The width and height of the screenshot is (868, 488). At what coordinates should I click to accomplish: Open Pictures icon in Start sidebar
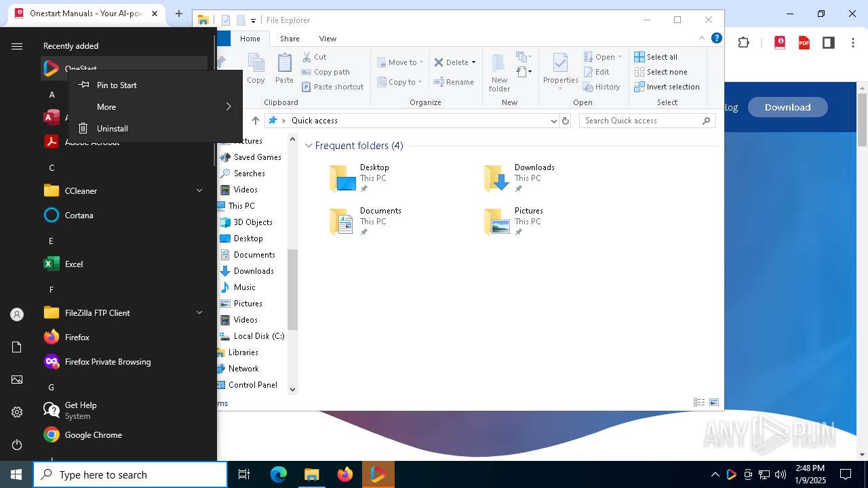click(x=17, y=380)
